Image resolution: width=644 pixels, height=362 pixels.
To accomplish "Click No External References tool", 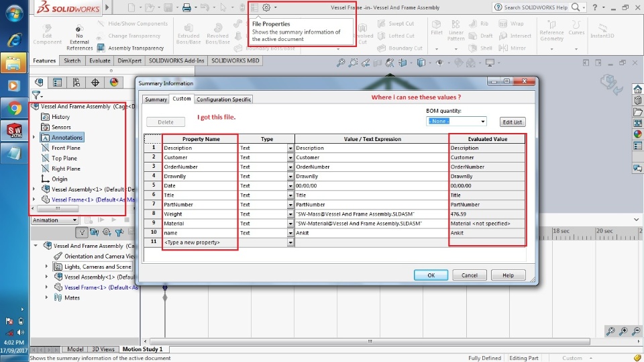I will click(79, 39).
